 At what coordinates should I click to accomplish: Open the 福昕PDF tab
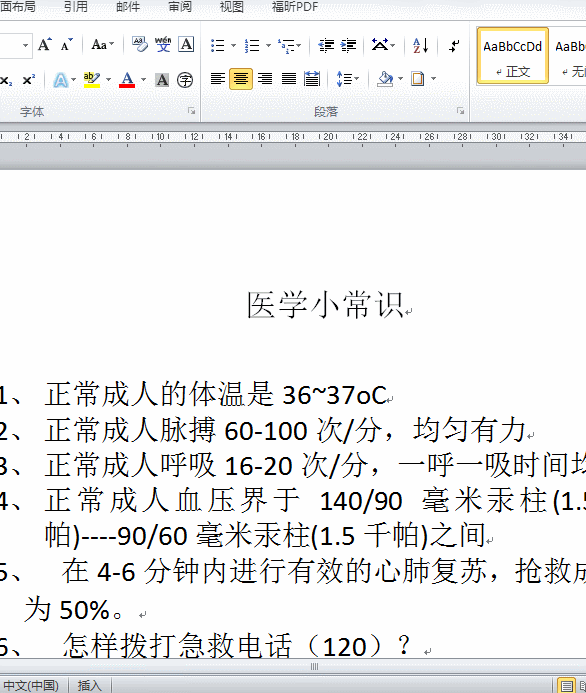(295, 7)
